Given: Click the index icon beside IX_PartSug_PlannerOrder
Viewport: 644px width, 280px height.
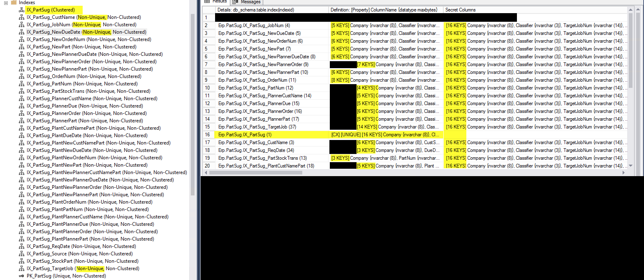Looking at the screenshot, I should (22, 113).
